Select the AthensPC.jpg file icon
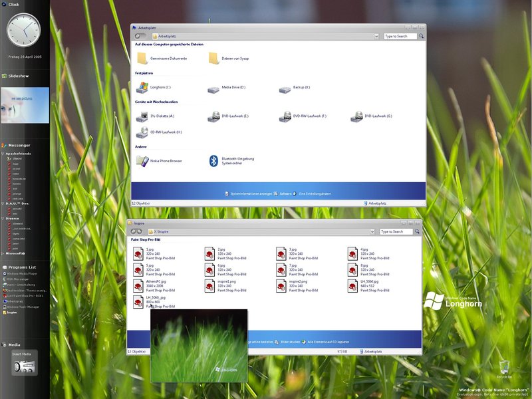 [x=138, y=286]
